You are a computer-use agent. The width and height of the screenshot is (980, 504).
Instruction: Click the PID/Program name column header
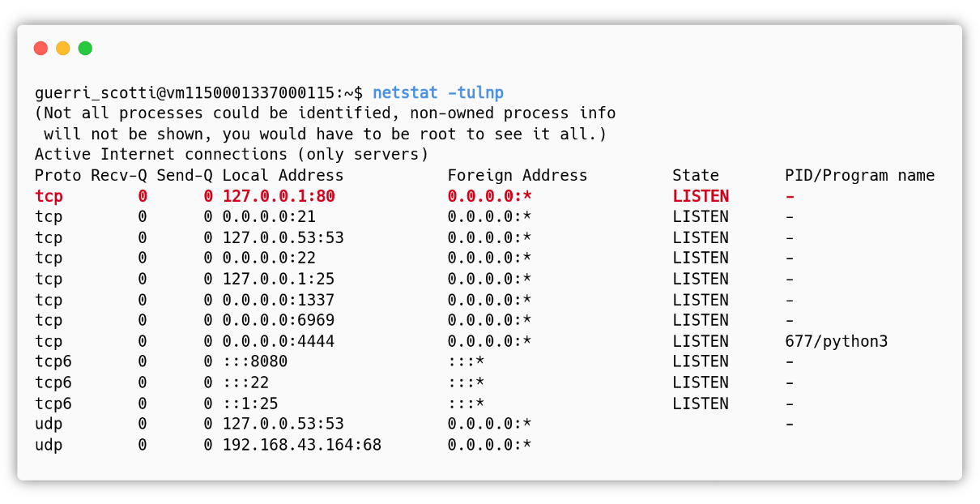tap(859, 175)
